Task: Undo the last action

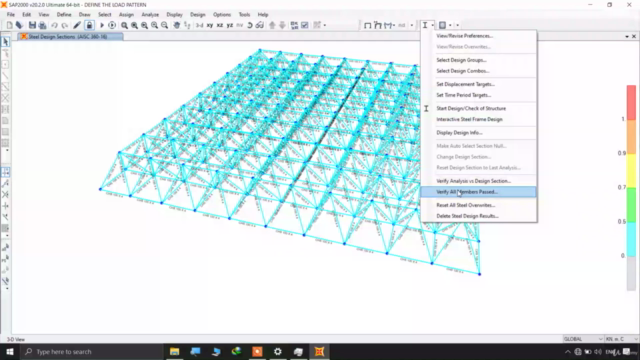Action: [54, 25]
